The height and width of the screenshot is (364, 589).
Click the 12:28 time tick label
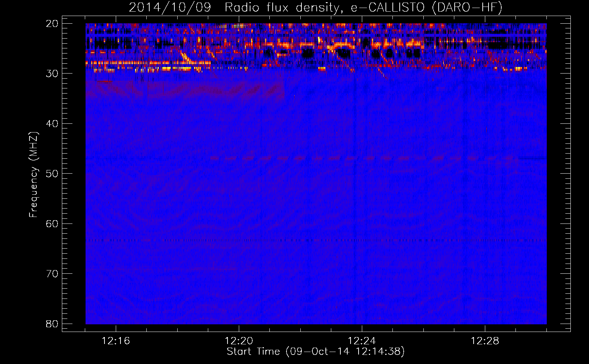point(485,341)
